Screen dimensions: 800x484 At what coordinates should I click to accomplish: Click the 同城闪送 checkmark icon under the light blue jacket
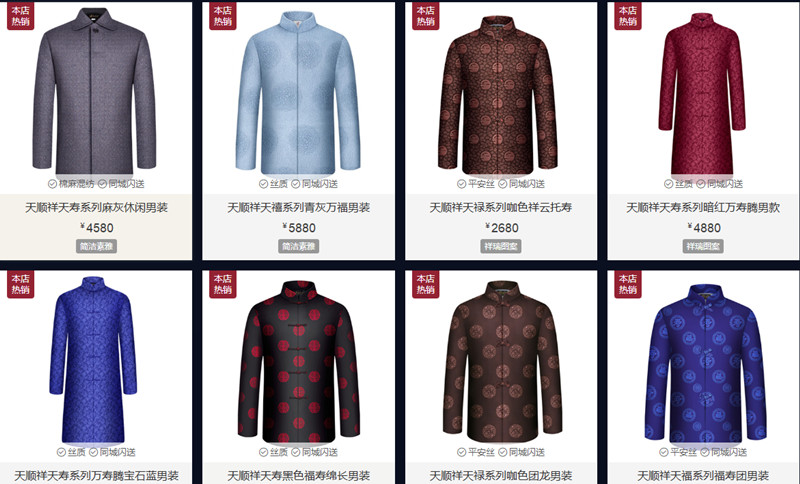click(295, 184)
